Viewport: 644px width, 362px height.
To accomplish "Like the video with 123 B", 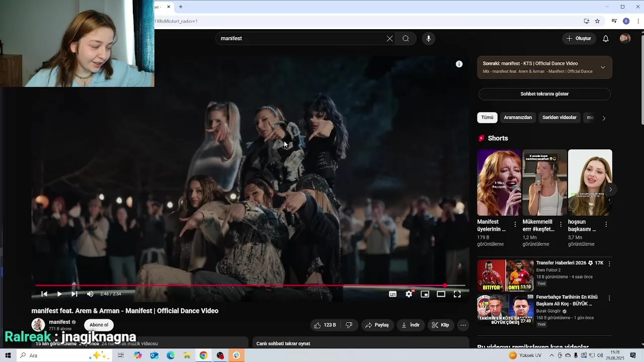I will tap(325, 325).
